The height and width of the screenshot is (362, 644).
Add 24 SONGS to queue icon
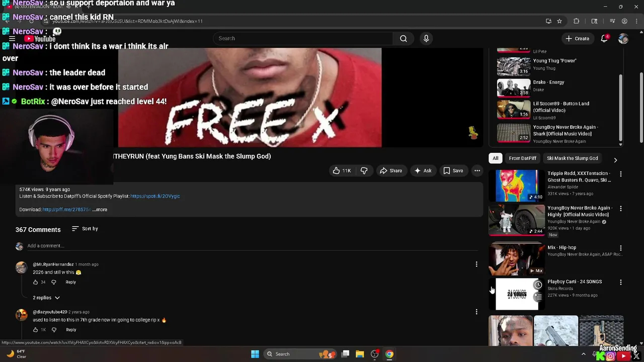pos(538,297)
